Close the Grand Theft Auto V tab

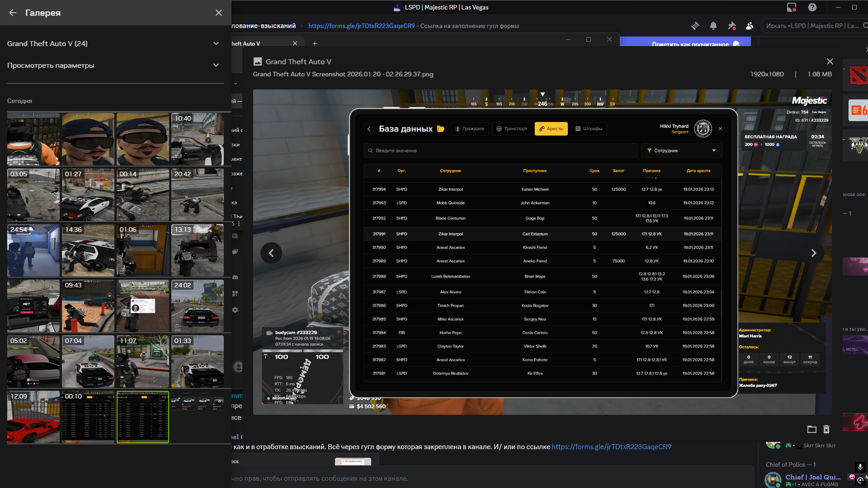pos(295,43)
